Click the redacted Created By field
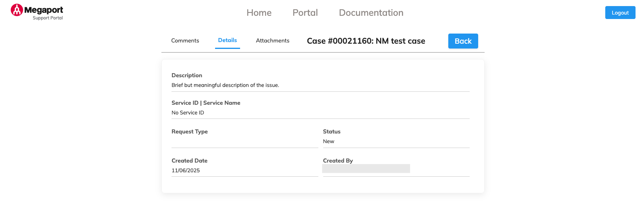The width and height of the screenshot is (644, 203). pyautogui.click(x=366, y=169)
